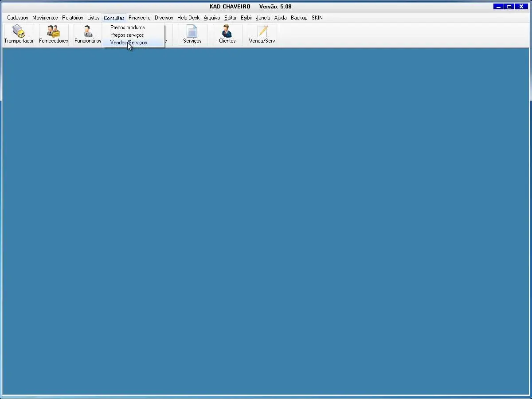
Task: Collapse the open Consultas menu
Action: 114,18
